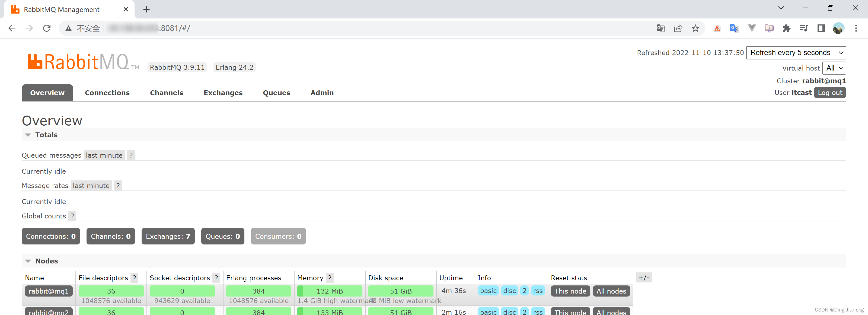The height and width of the screenshot is (315, 868).
Task: Click the RabbitMQ 3.9.11 version label
Action: click(x=177, y=67)
